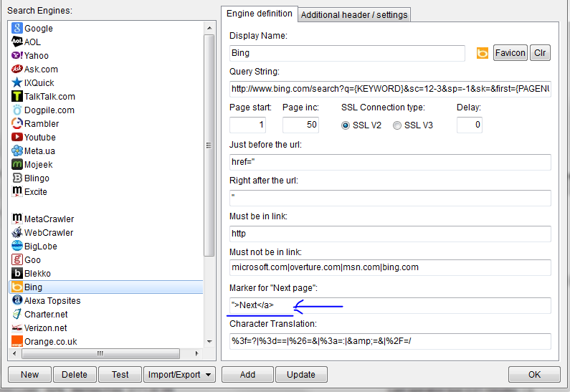Focus the Page inc field
This screenshot has width=570, height=392.
pos(300,125)
